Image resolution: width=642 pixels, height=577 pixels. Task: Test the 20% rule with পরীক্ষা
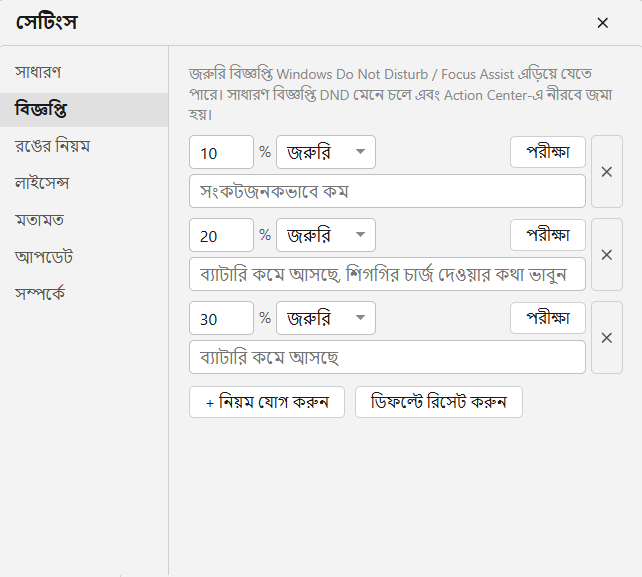pos(548,235)
